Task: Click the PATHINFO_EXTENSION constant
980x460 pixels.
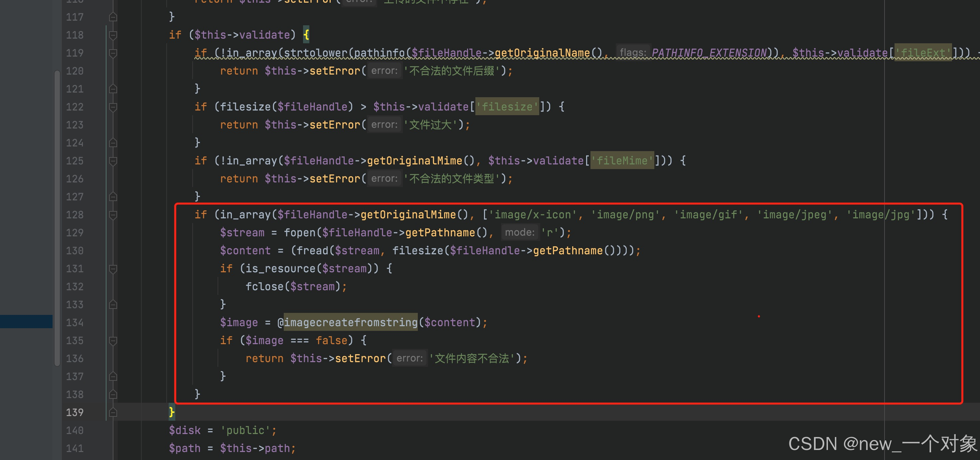Action: [709, 53]
